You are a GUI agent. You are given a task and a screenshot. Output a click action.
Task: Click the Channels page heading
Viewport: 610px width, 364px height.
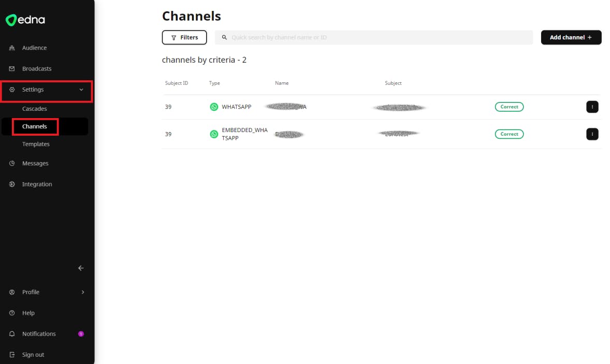[192, 16]
